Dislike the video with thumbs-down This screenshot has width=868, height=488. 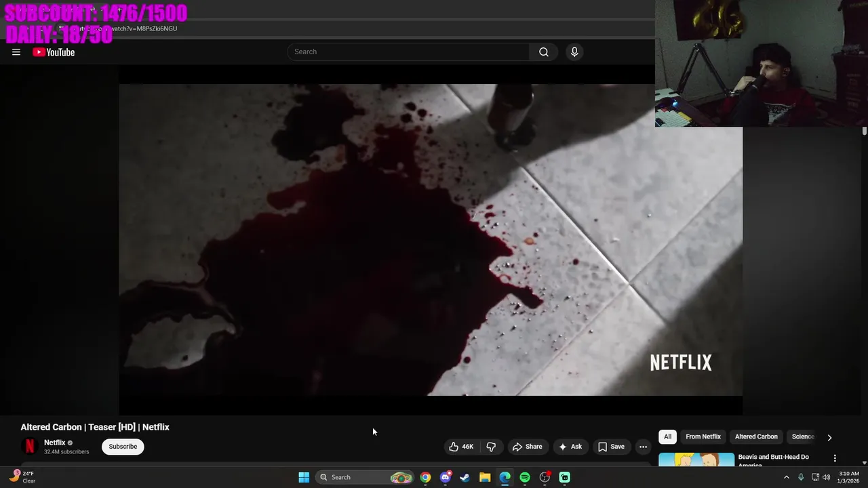click(x=491, y=447)
